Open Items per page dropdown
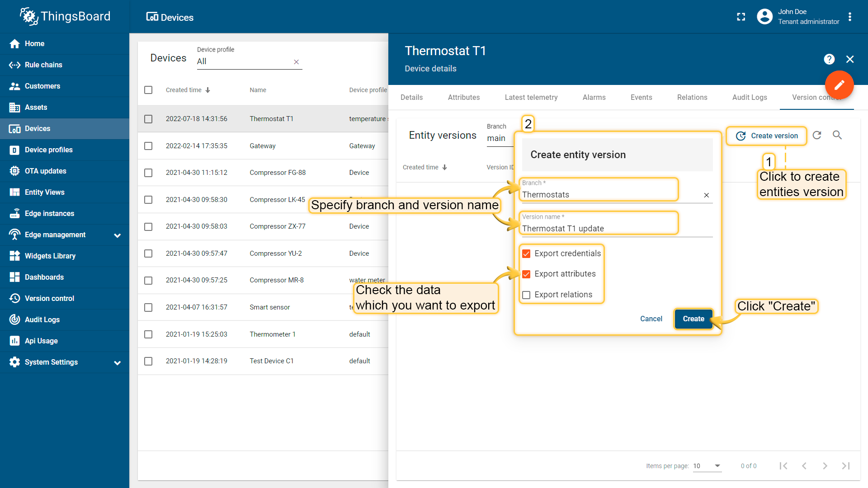The width and height of the screenshot is (868, 488). tap(707, 466)
